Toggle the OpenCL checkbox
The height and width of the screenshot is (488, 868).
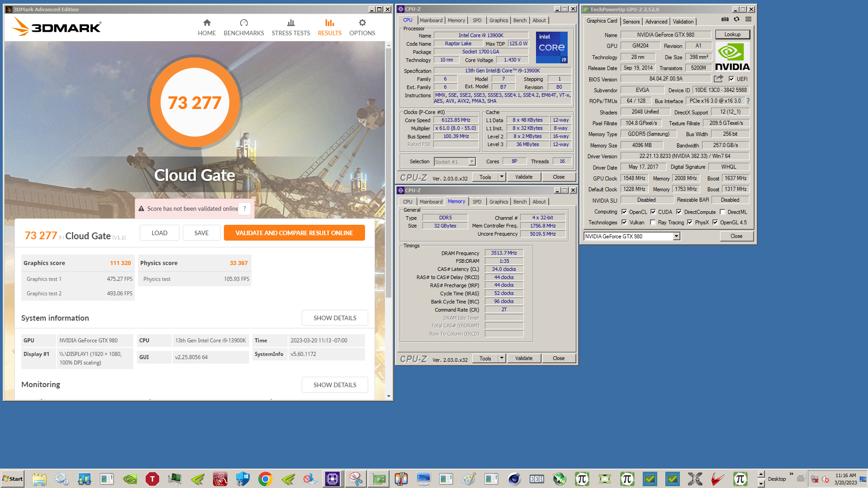pyautogui.click(x=624, y=212)
